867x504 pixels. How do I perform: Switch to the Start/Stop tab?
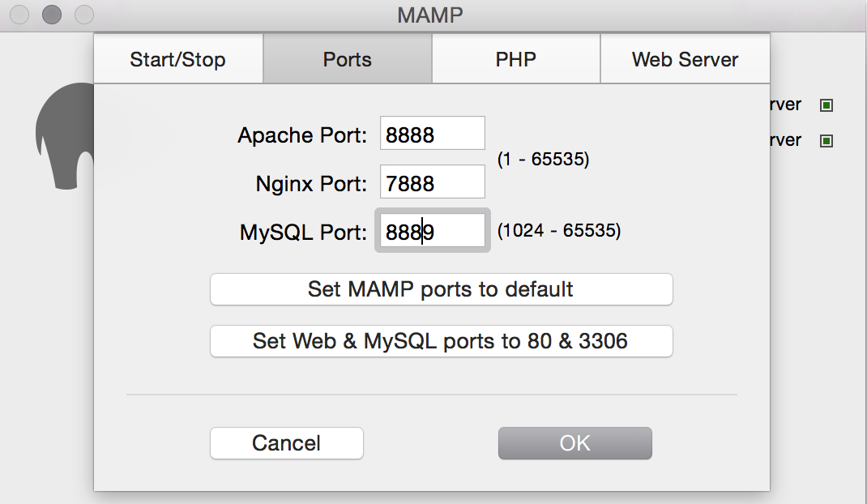[178, 60]
